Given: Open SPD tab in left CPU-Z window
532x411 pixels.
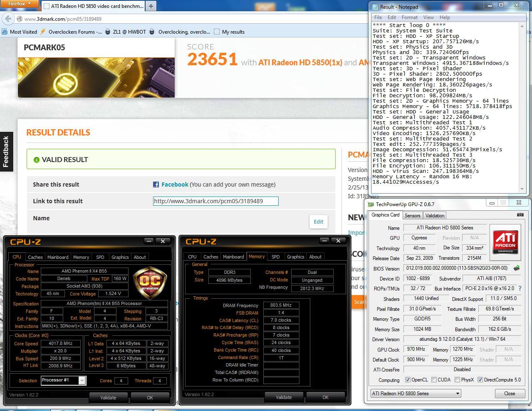Looking at the screenshot, I should [x=100, y=257].
